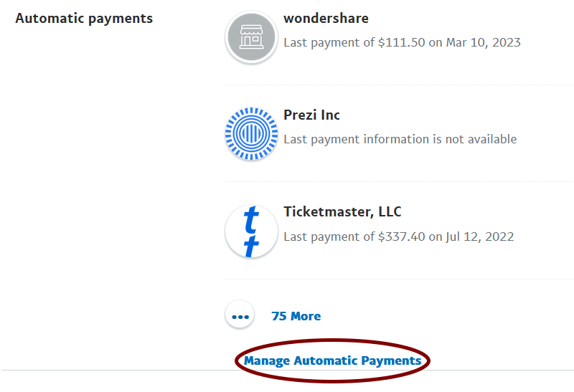Open the wondershare merchant name

[x=326, y=18]
